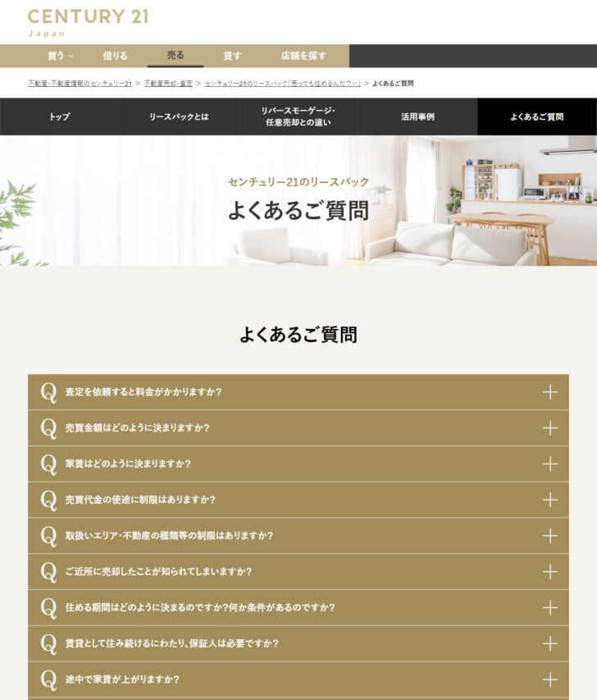Click Q icon beside 売買金額はどのように
The width and height of the screenshot is (597, 700).
pos(48,428)
